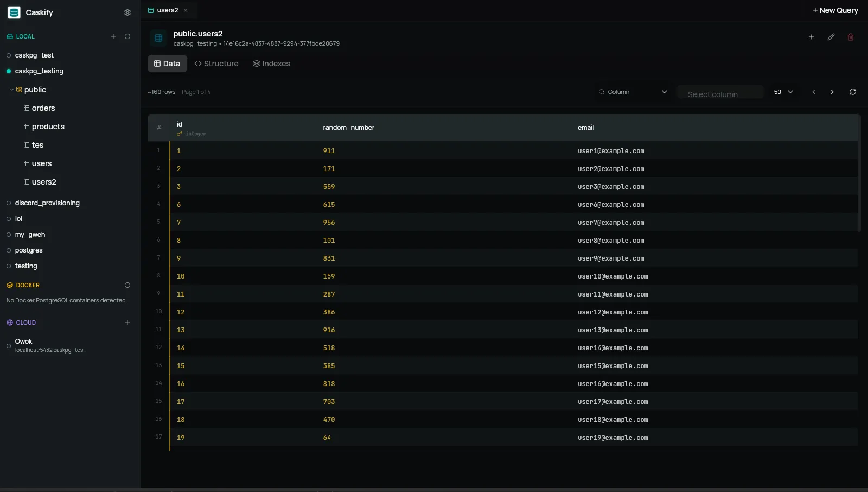Open the page size 50 dropdown
Viewport: 868px width, 492px height.
[x=783, y=92]
